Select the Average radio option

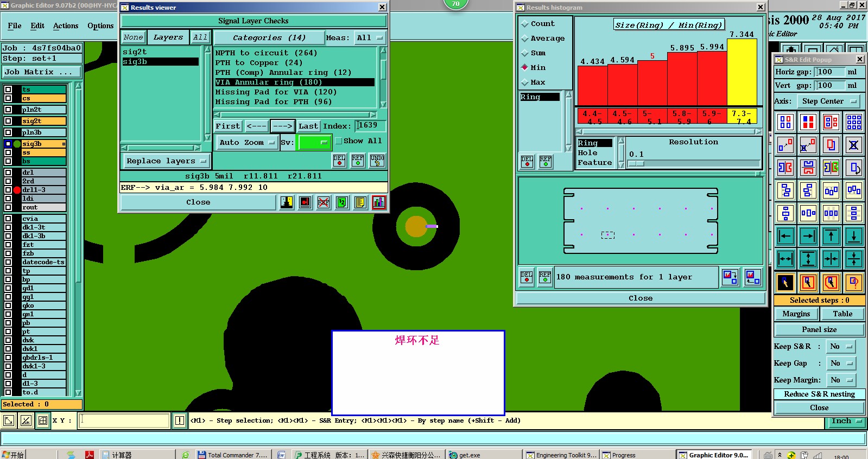pyautogui.click(x=524, y=39)
